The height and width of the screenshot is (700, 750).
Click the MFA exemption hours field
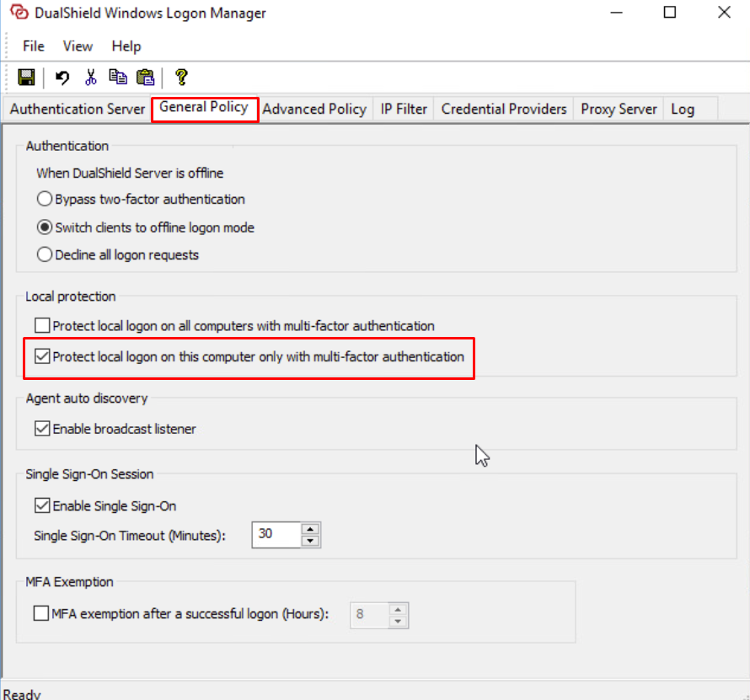tap(370, 615)
